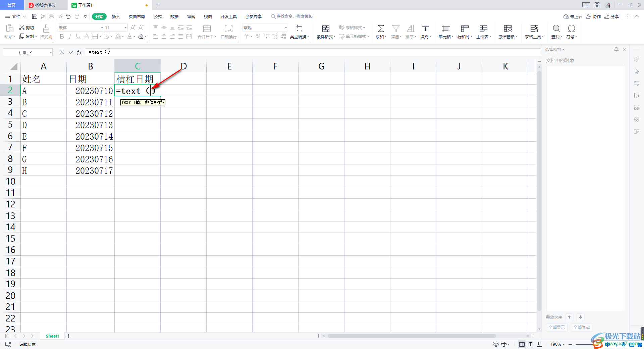Open the Review (审阅) tab
The height and width of the screenshot is (349, 644).
[191, 16]
